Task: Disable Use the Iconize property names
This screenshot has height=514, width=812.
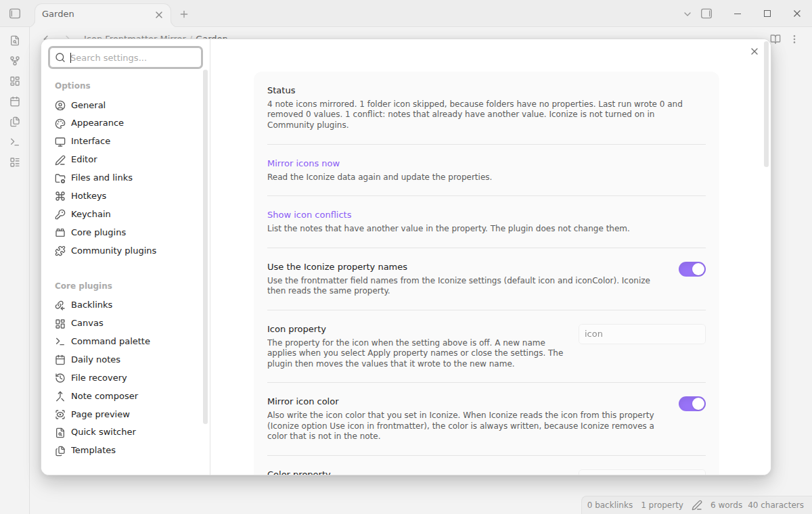Action: coord(692,269)
